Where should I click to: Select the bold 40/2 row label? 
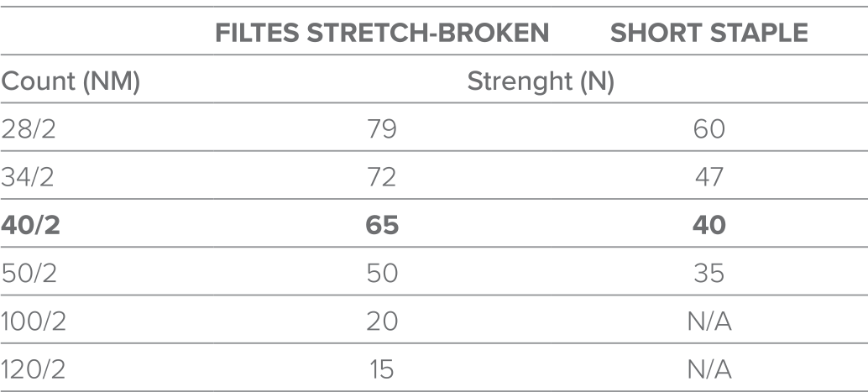30,226
